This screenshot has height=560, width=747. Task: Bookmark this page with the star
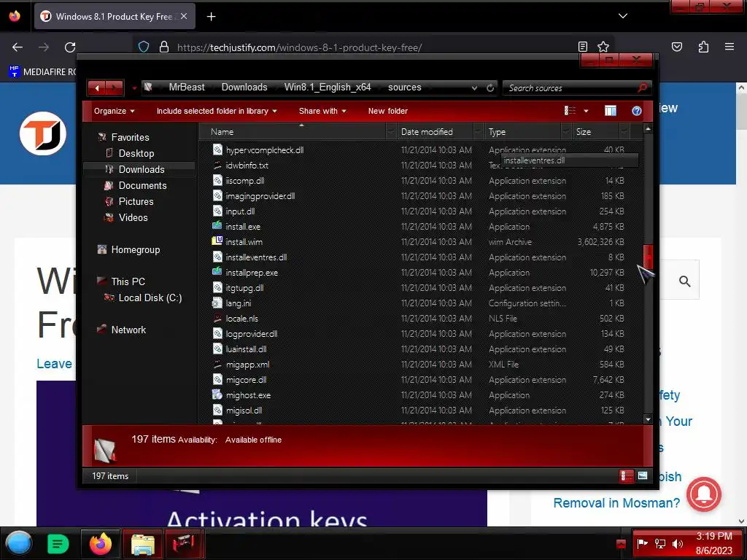[x=603, y=47]
